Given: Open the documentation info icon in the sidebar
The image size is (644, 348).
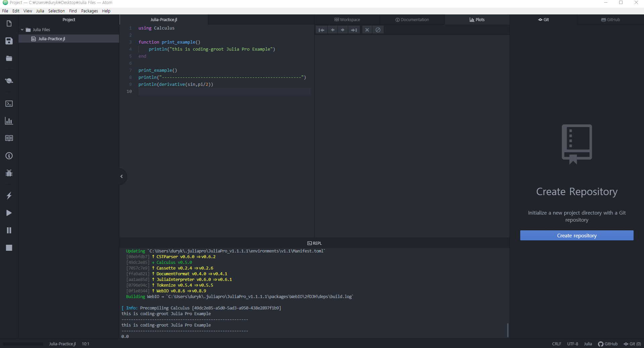Looking at the screenshot, I should pyautogui.click(x=9, y=156).
